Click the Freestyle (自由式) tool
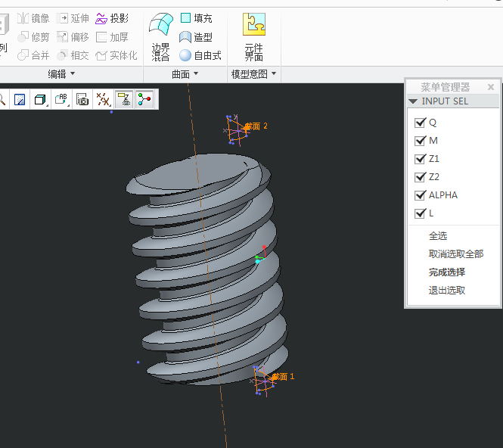503x448 pixels. coord(200,55)
